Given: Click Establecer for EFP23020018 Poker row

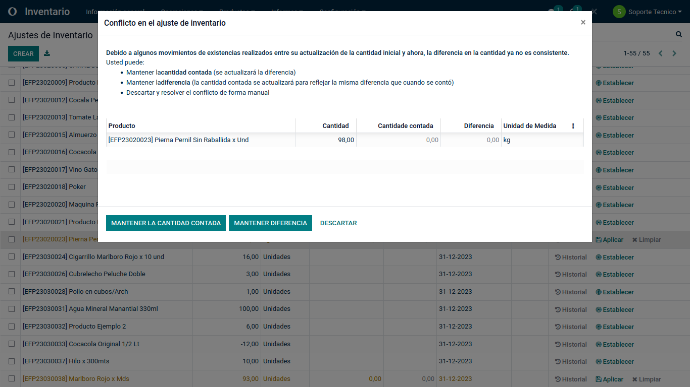Looking at the screenshot, I should [615, 188].
